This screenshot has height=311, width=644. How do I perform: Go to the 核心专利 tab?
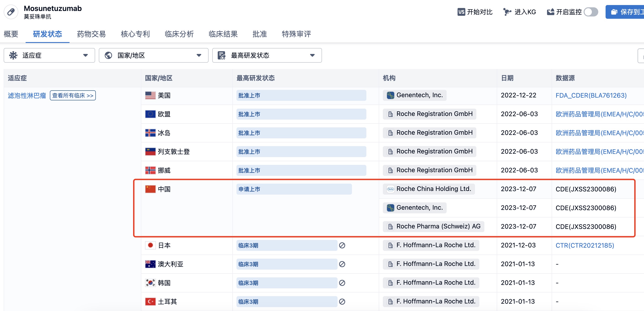click(135, 34)
